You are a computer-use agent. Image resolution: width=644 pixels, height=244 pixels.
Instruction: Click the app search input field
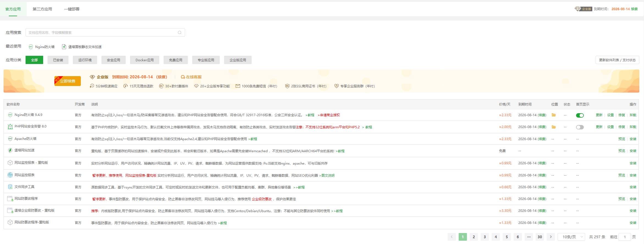click(105, 32)
